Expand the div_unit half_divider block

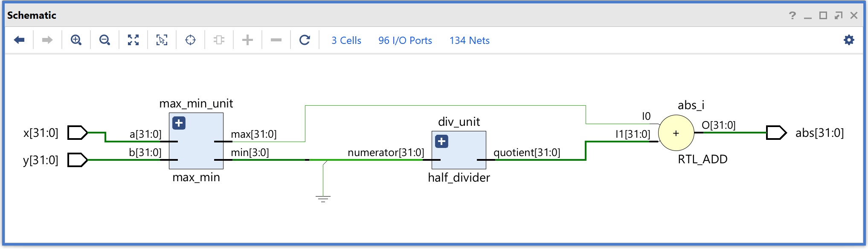click(x=441, y=142)
